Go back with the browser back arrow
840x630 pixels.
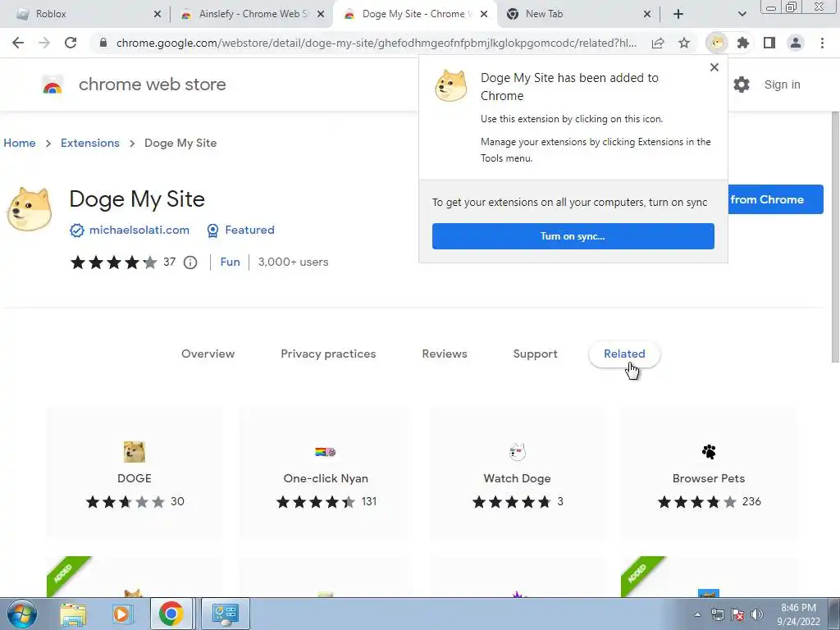click(x=18, y=43)
